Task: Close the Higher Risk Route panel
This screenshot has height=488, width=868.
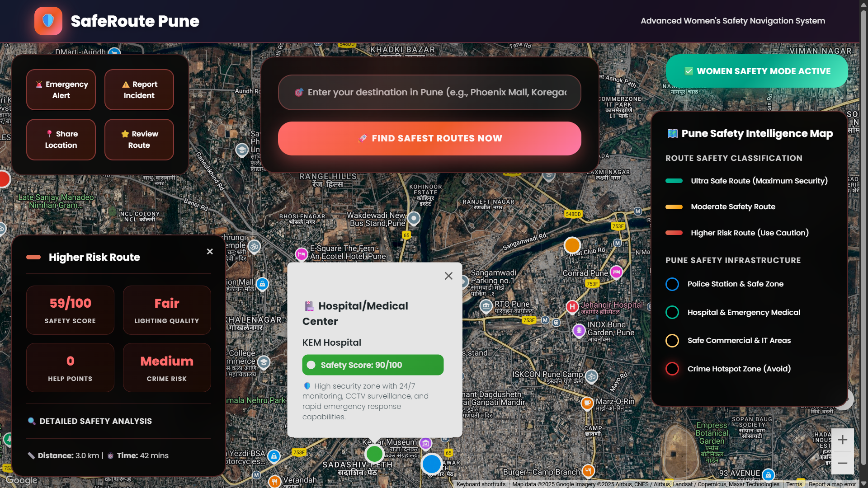Action: (x=210, y=251)
